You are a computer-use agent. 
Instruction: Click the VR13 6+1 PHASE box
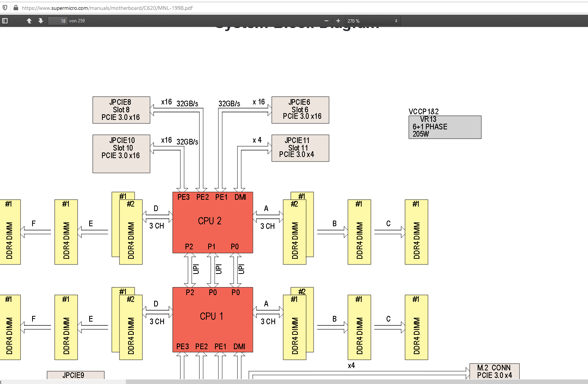click(445, 127)
